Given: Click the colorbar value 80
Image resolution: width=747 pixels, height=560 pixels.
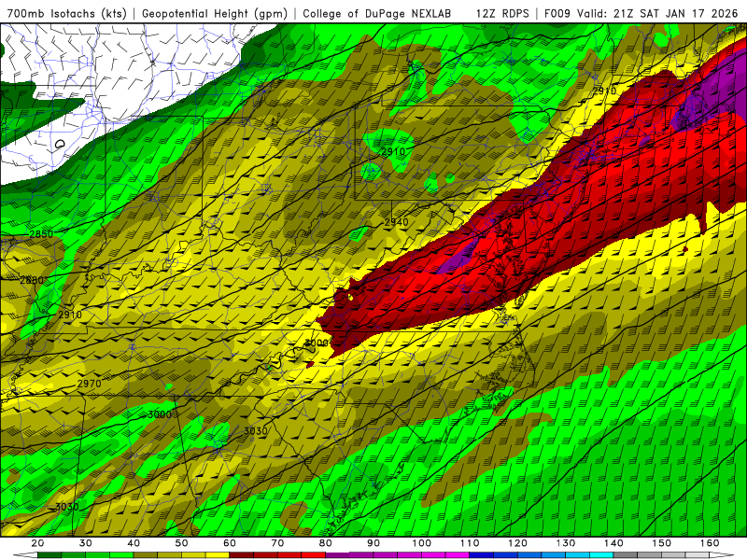Looking at the screenshot, I should 326,543.
